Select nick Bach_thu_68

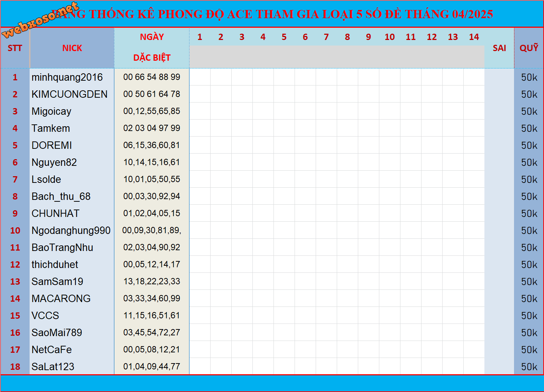pos(61,197)
